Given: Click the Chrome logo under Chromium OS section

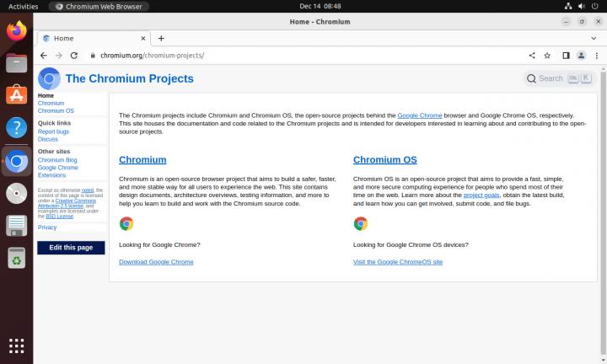Looking at the screenshot, I should tap(361, 223).
